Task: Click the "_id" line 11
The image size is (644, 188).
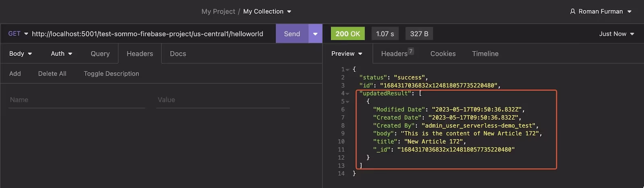Action: click(x=444, y=149)
